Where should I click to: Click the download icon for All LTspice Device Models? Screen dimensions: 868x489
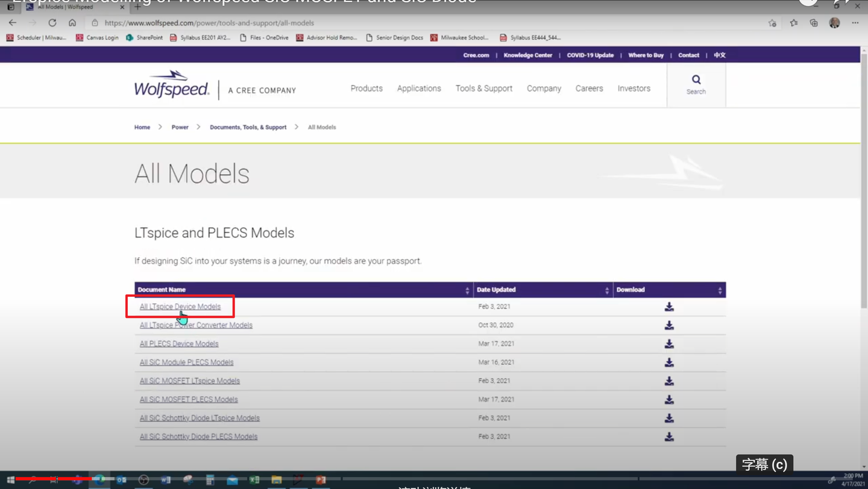[669, 307]
